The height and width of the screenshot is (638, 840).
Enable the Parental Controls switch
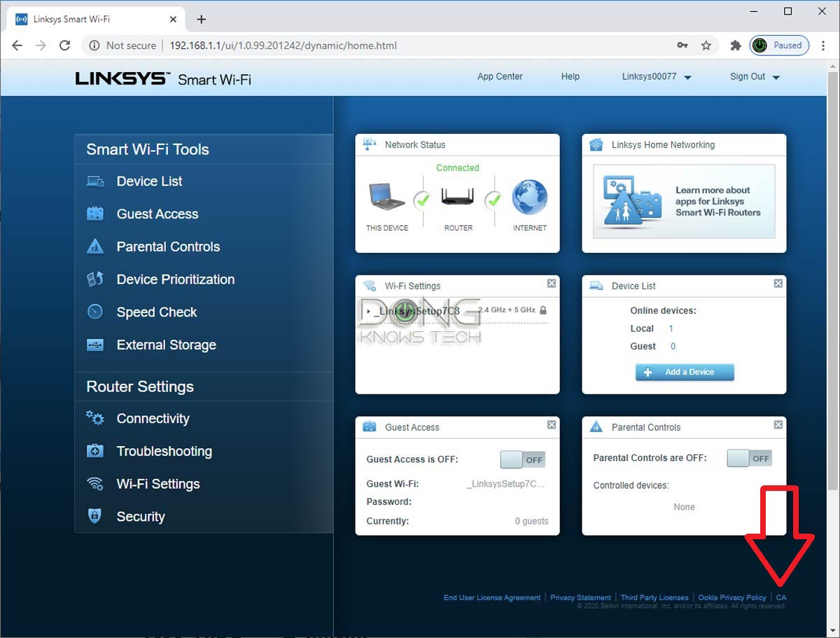pos(749,459)
